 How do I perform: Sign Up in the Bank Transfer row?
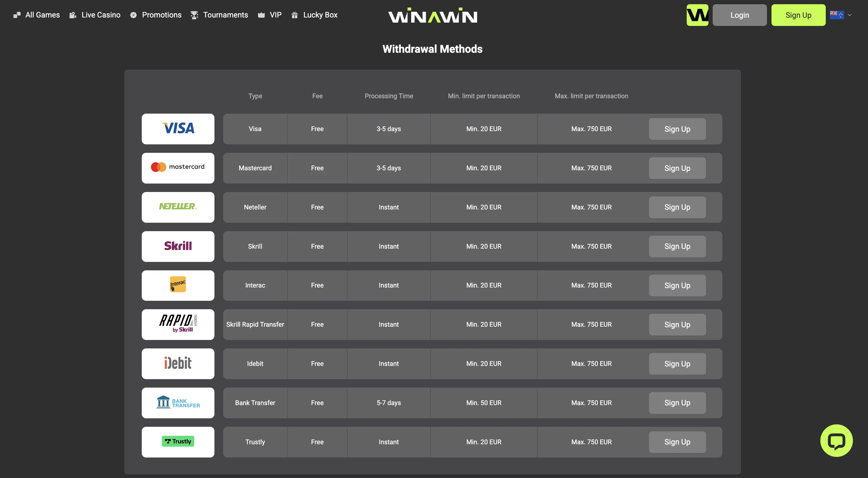pos(677,403)
